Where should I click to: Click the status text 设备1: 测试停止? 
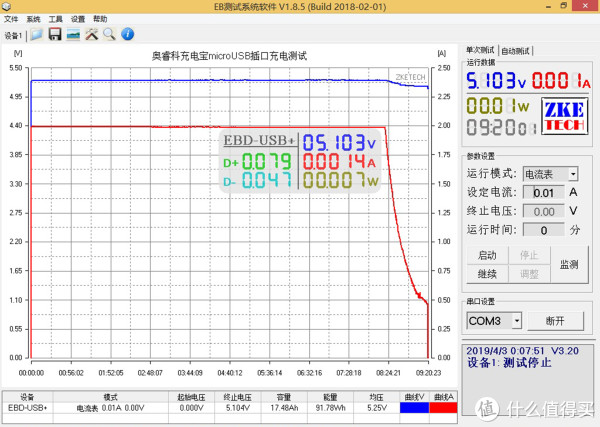(509, 362)
